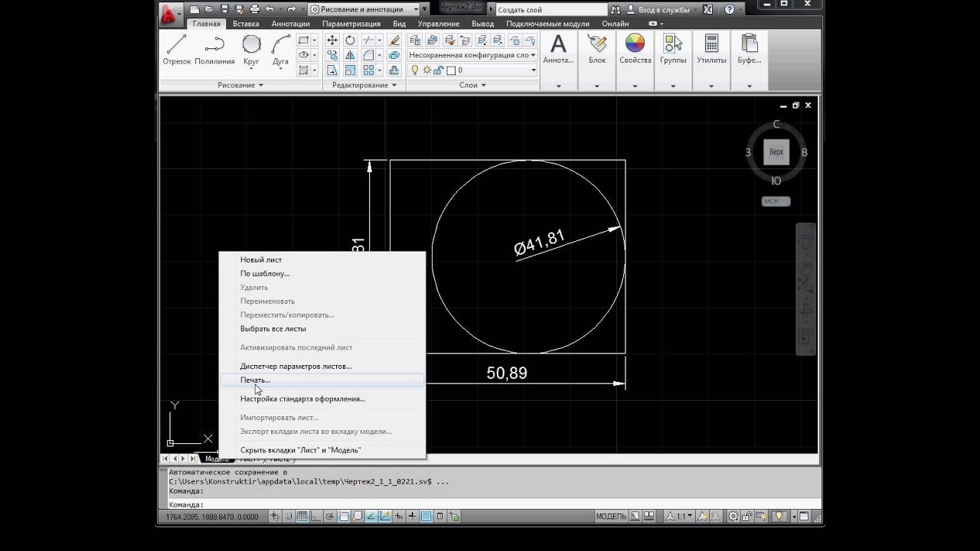
Task: Select the Rotate tool icon
Action: pos(350,41)
